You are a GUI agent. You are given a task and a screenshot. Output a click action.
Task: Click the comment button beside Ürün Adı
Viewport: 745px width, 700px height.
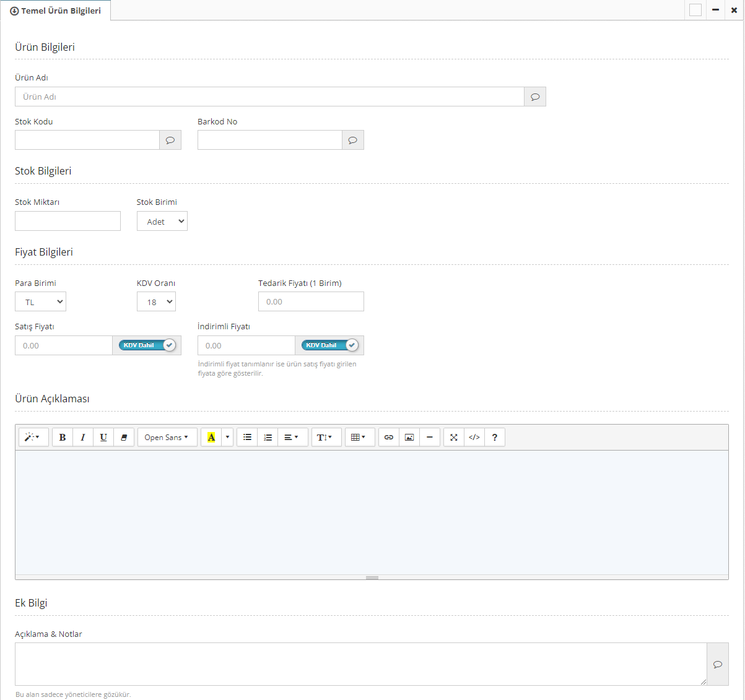(x=535, y=97)
